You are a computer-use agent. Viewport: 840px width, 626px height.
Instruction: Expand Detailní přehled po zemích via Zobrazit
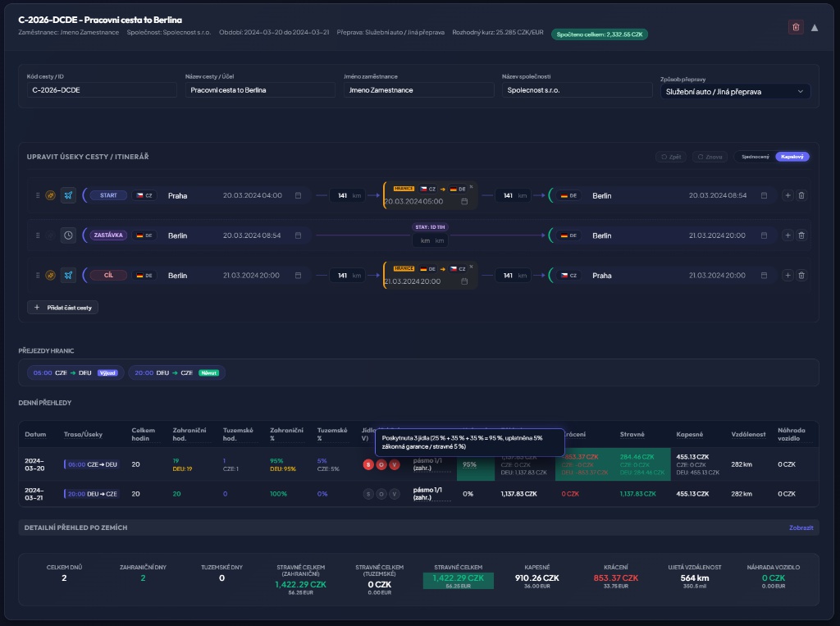point(801,528)
